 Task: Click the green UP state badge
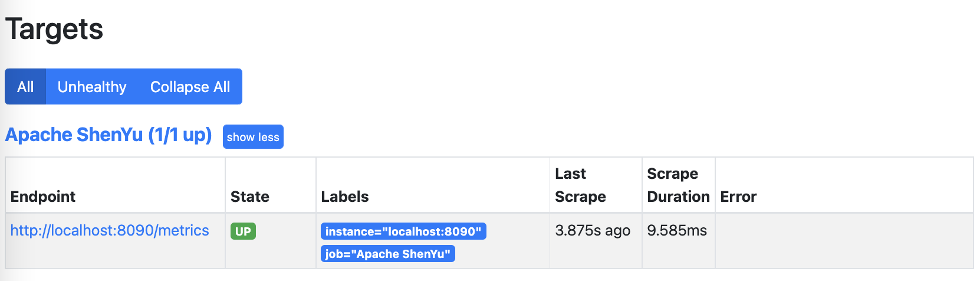click(243, 231)
